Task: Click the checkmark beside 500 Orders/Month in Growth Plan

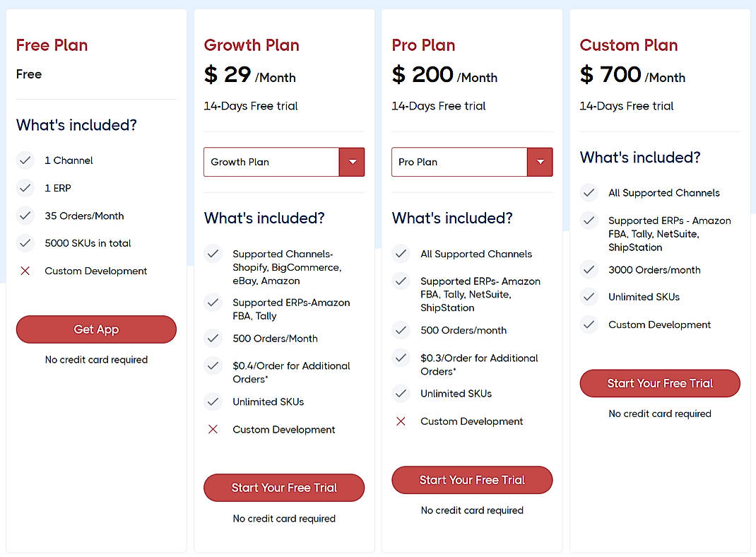Action: [x=213, y=339]
